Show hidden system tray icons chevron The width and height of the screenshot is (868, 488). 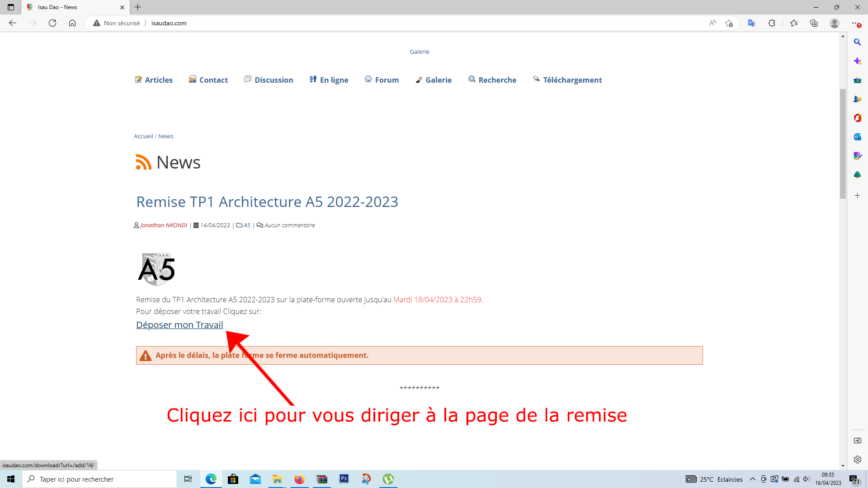[753, 479]
